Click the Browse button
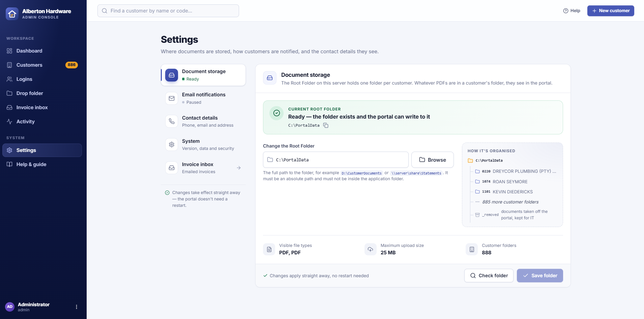 [x=433, y=160]
